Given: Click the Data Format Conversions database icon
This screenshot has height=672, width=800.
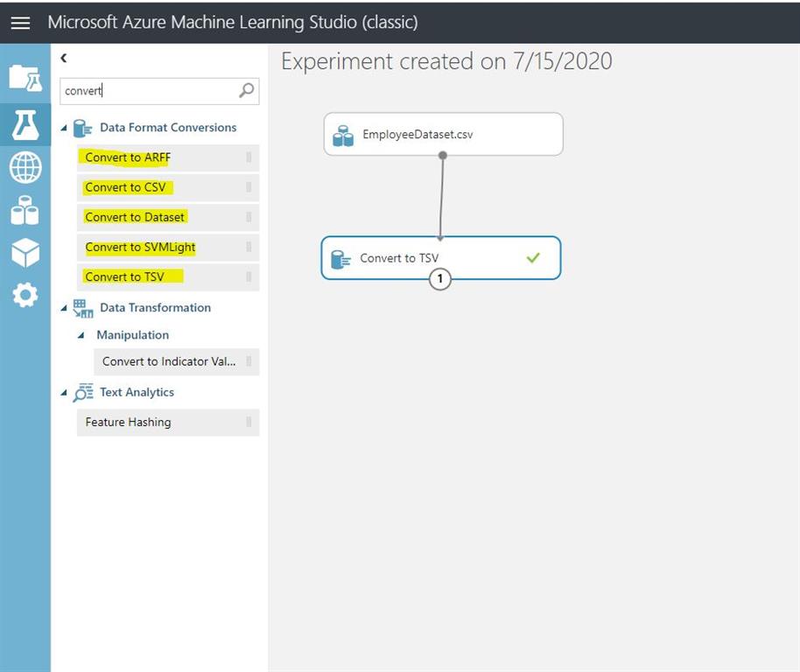Looking at the screenshot, I should click(x=81, y=127).
